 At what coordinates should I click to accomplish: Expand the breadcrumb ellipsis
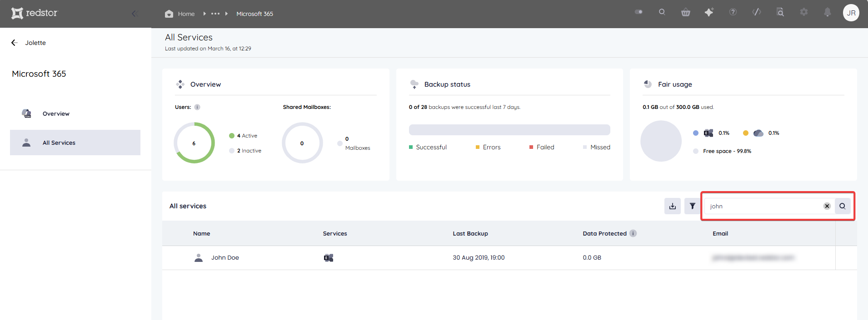click(x=215, y=14)
